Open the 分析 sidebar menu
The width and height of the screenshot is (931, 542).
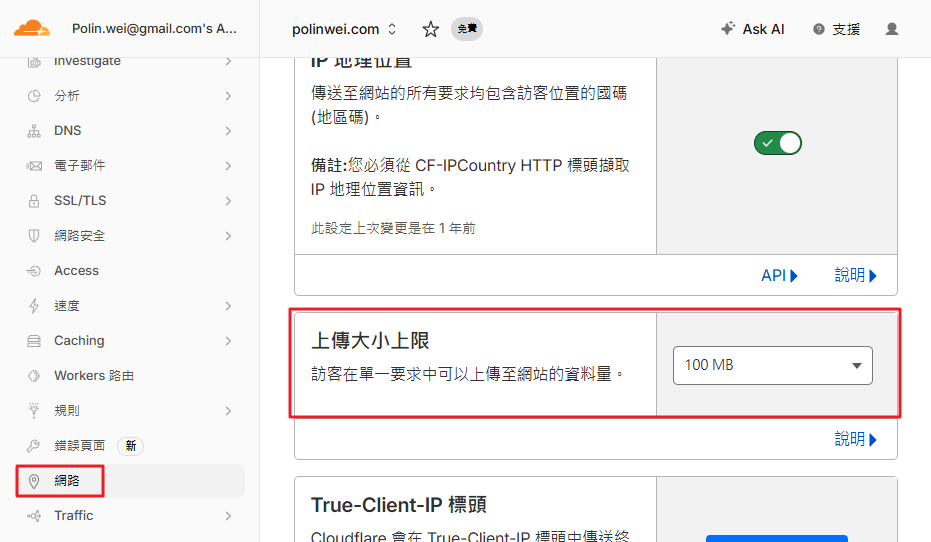point(131,96)
